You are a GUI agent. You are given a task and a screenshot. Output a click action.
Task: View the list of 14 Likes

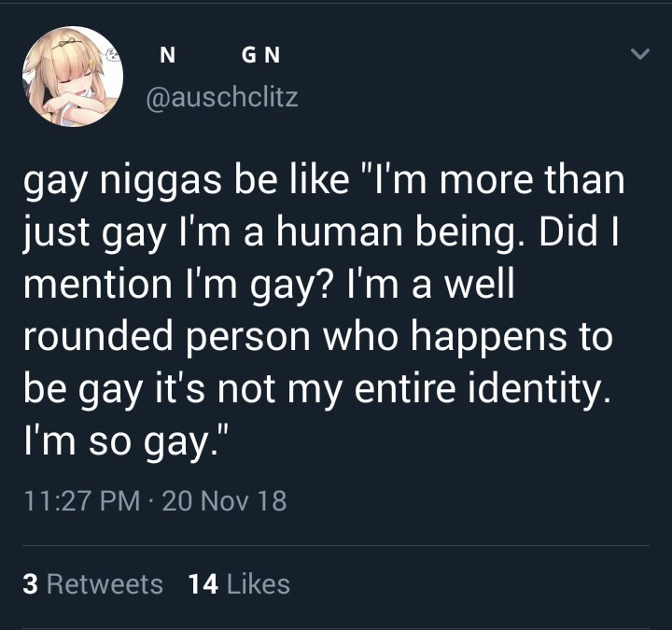point(239,584)
